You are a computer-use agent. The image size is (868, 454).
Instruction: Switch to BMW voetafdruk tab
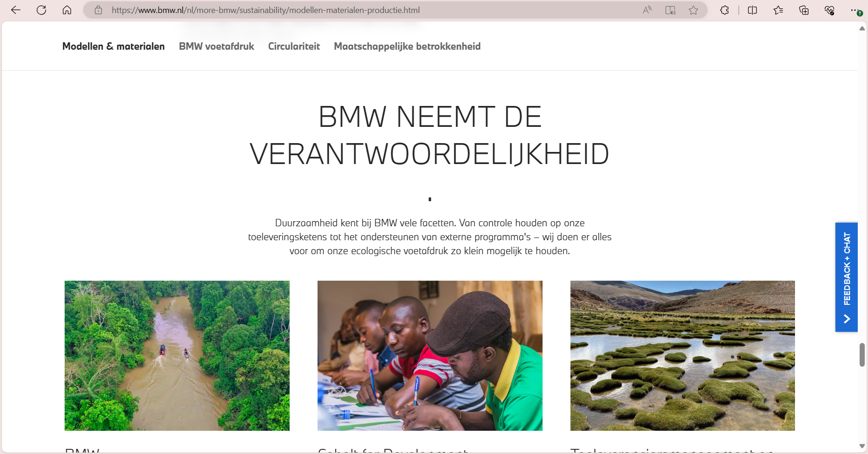point(217,46)
